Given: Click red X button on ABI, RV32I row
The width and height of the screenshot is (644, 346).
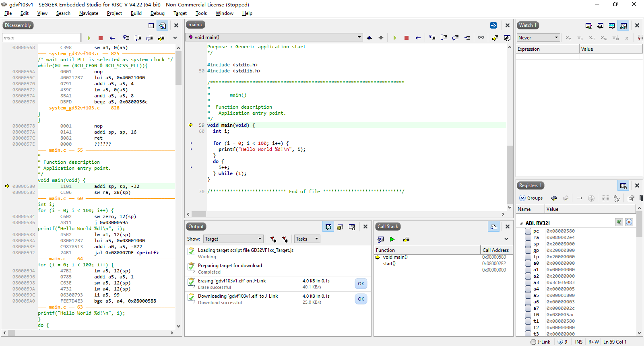Looking at the screenshot, I should click(x=629, y=222).
